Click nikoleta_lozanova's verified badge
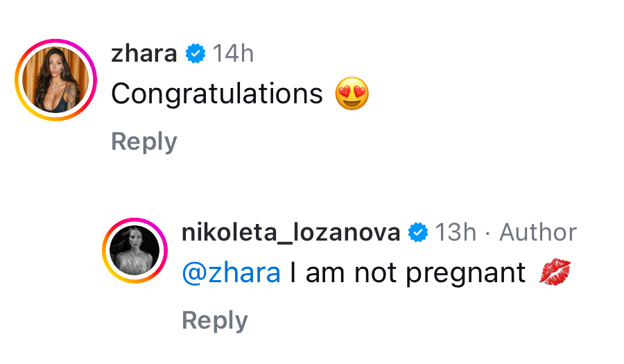The image size is (624, 364). pos(417,232)
